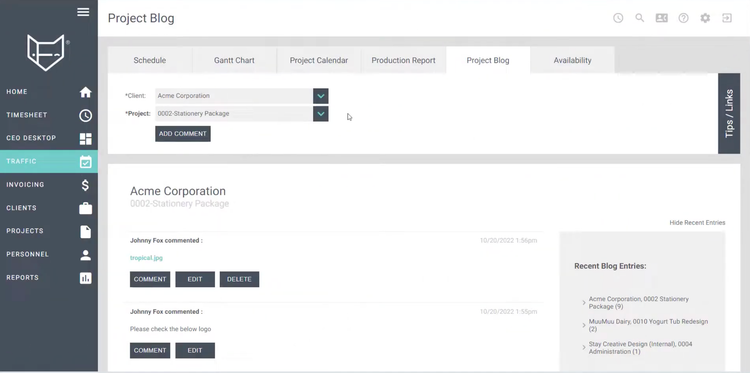Expand the Client dropdown arrow
The width and height of the screenshot is (750, 373).
click(321, 96)
